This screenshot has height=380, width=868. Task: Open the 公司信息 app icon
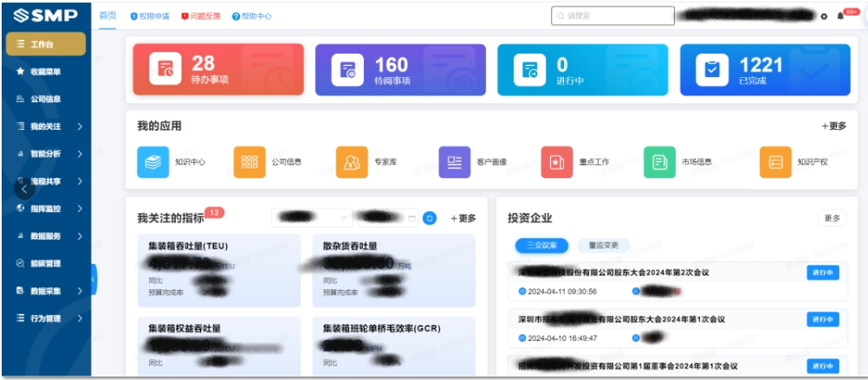click(249, 162)
